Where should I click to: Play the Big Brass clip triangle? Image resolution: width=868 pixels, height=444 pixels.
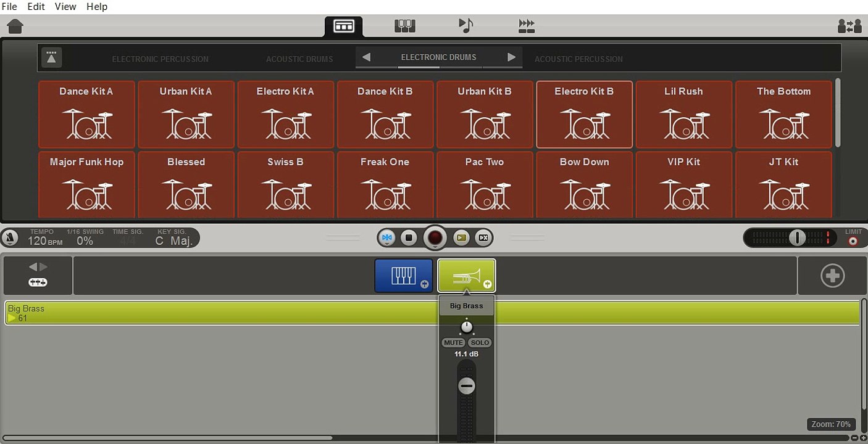point(12,318)
